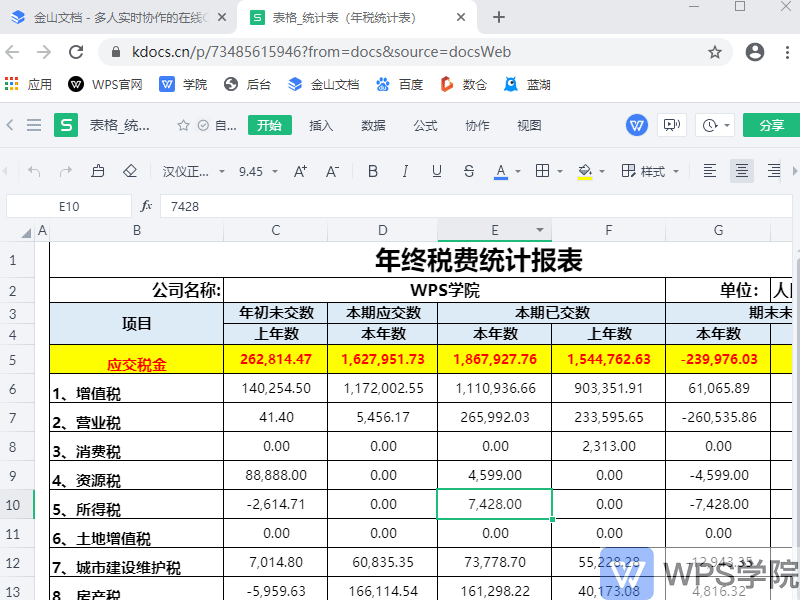Screen dimensions: 800x600
Task: Expand the borders dropdown arrow
Action: 560,171
